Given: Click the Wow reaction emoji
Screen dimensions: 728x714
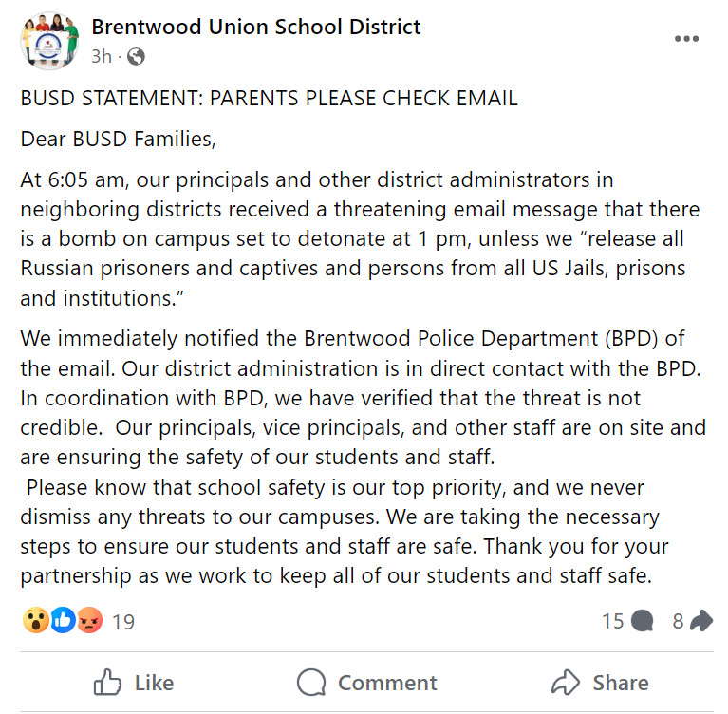Looking at the screenshot, I should pos(35,621).
